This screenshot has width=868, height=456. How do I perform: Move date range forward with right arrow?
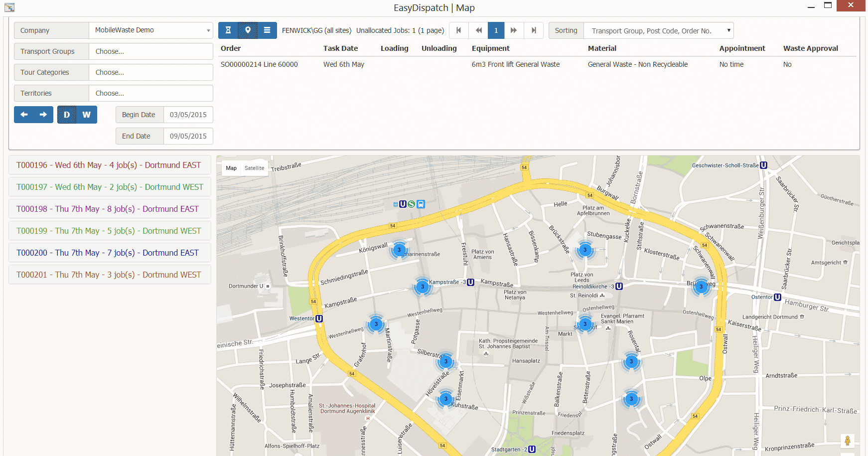click(43, 115)
